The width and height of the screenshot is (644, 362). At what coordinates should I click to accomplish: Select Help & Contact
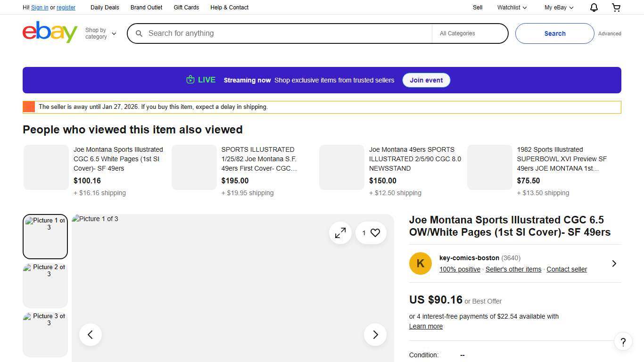pyautogui.click(x=229, y=8)
